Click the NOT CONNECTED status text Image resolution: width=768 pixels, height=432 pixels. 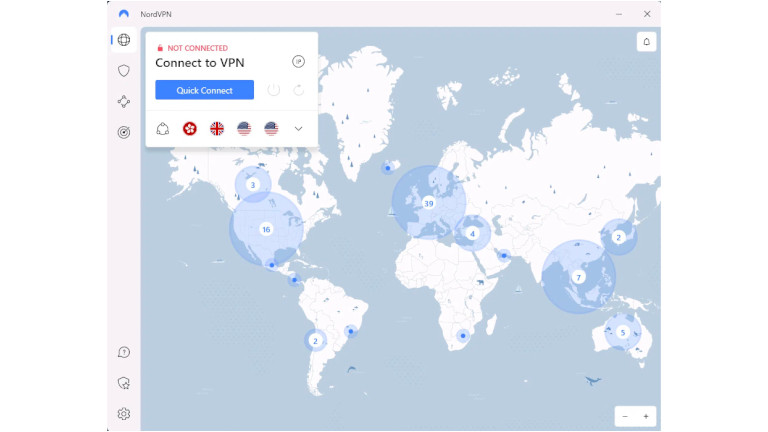[x=197, y=48]
